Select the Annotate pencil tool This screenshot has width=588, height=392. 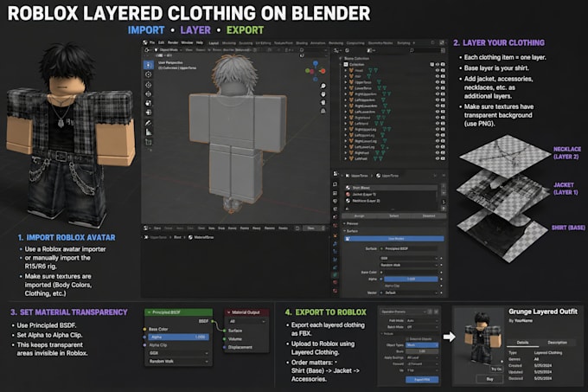(x=149, y=123)
